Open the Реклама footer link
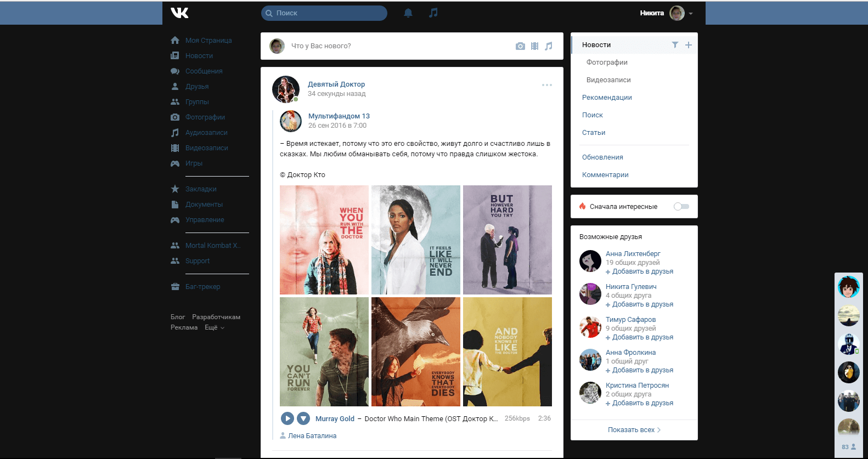Viewport: 868px width, 459px height. tap(184, 327)
